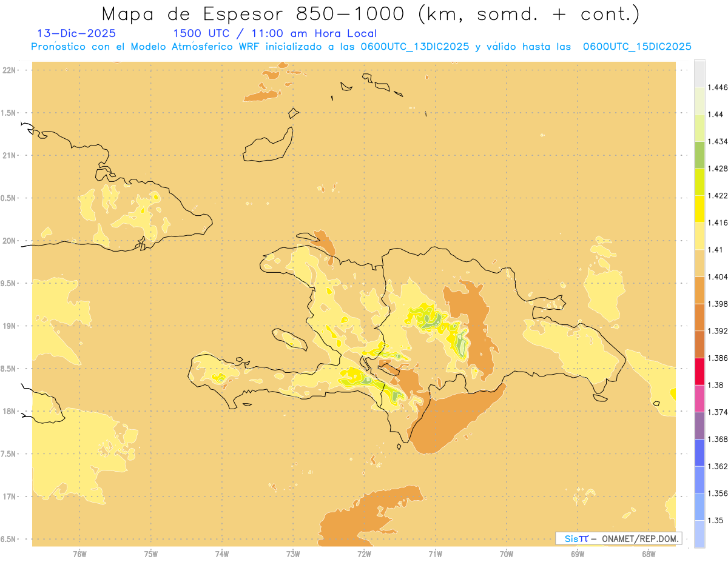Click the '22N' latitude label
This screenshot has height=562, width=728.
pos(10,70)
